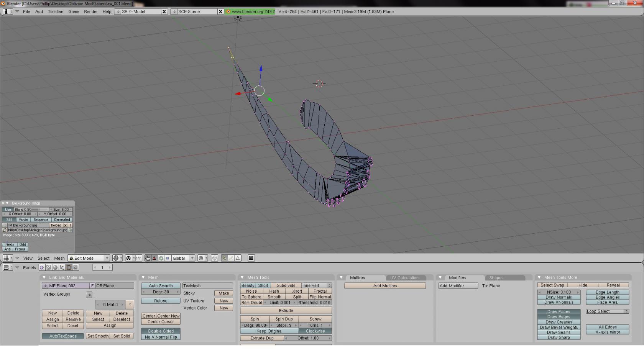Switch to the UV Calculation tab
Screen dimensions: 644x362
404,278
